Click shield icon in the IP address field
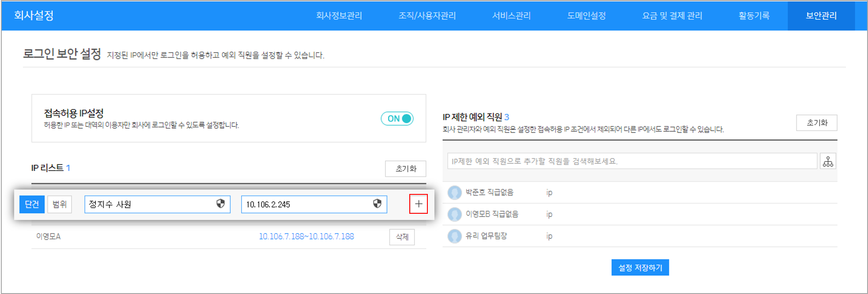 pos(377,204)
